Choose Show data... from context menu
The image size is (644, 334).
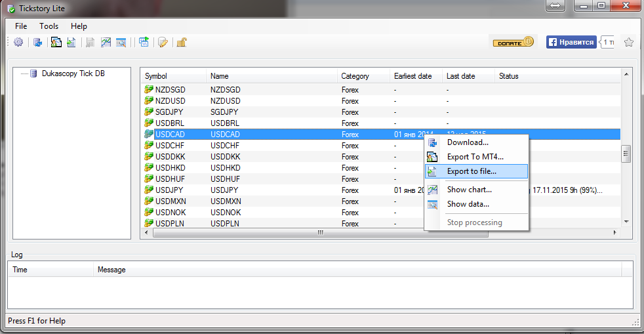(476, 204)
